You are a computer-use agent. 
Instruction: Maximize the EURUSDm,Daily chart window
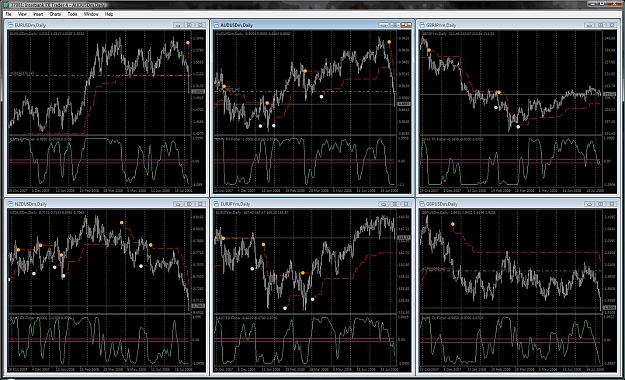190,25
